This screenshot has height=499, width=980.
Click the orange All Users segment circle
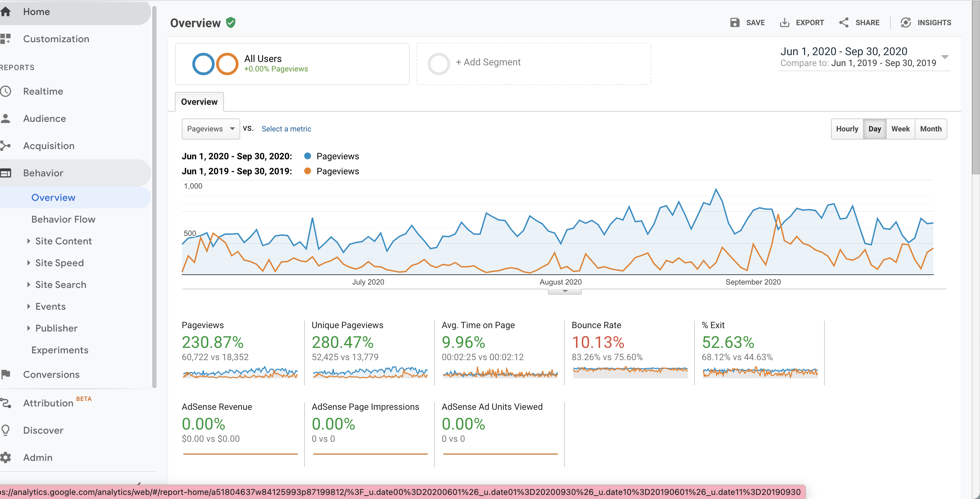227,64
